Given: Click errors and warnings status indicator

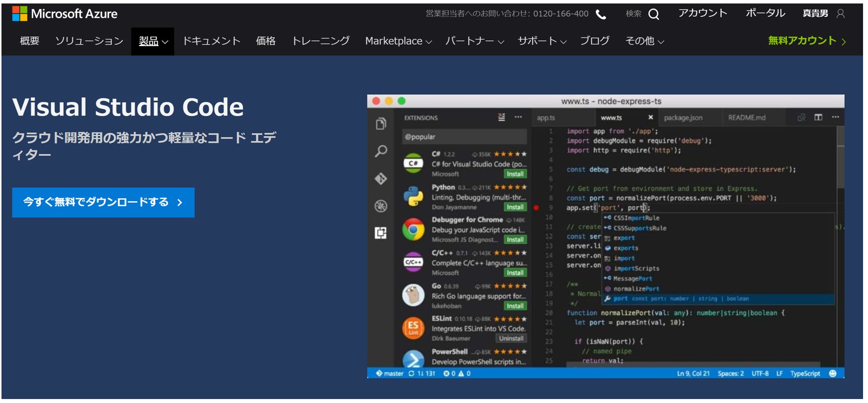Looking at the screenshot, I should (x=457, y=374).
